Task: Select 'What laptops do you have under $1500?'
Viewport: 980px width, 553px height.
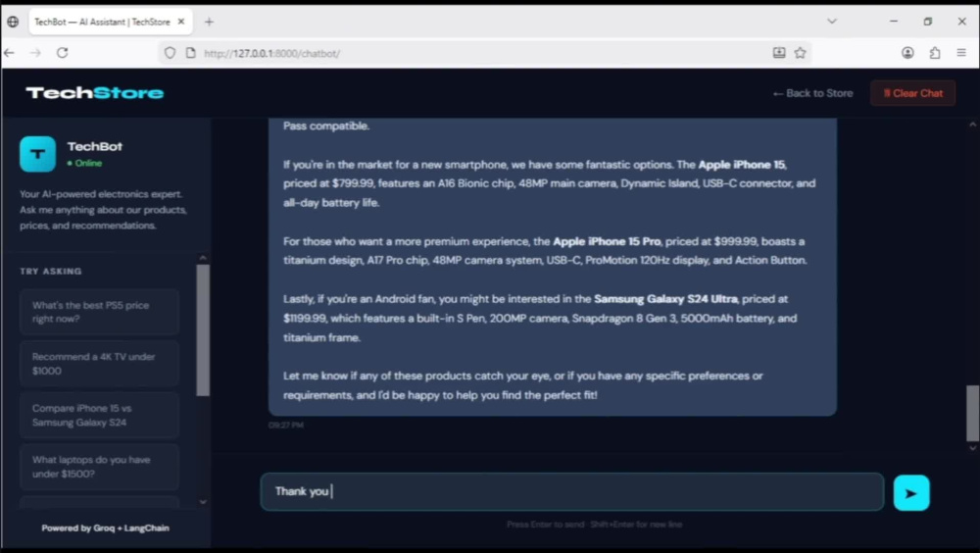Action: [x=99, y=467]
